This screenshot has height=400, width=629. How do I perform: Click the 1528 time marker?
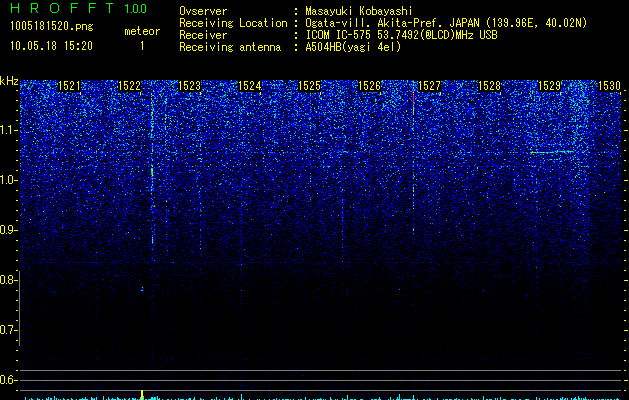coord(490,86)
